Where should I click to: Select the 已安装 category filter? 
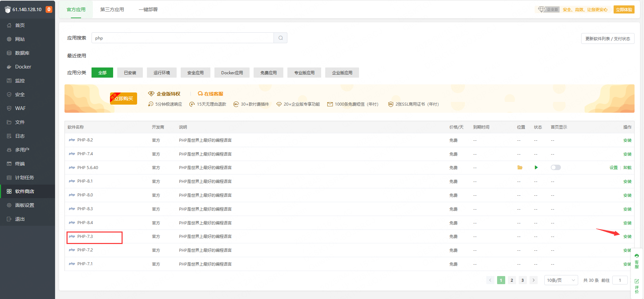pos(130,73)
